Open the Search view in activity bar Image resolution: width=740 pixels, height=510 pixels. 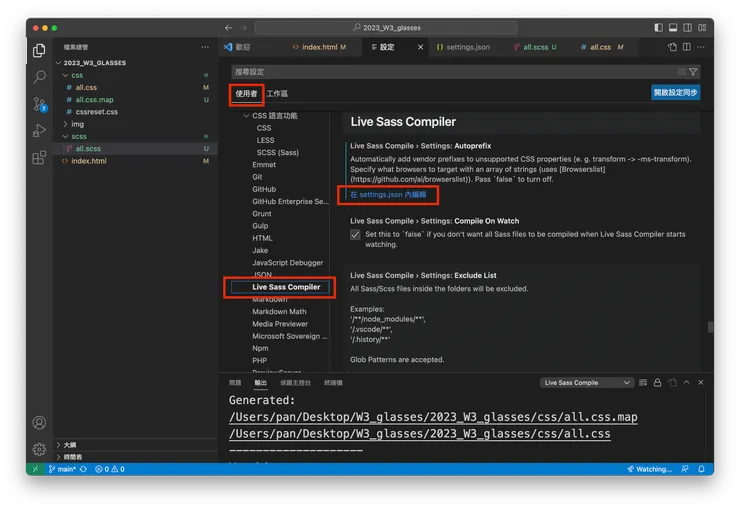39,77
